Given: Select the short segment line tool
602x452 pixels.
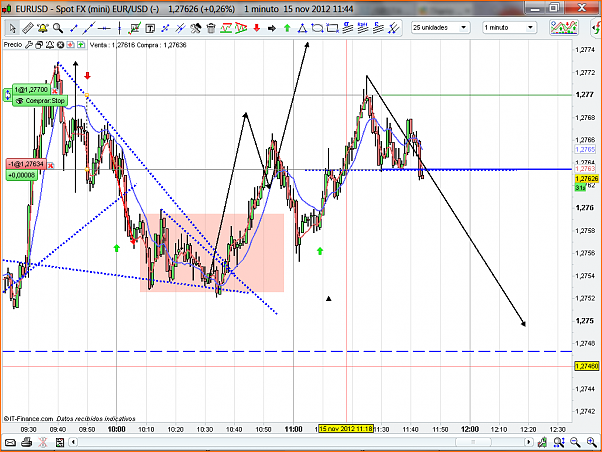Looking at the screenshot, I should (x=74, y=28).
